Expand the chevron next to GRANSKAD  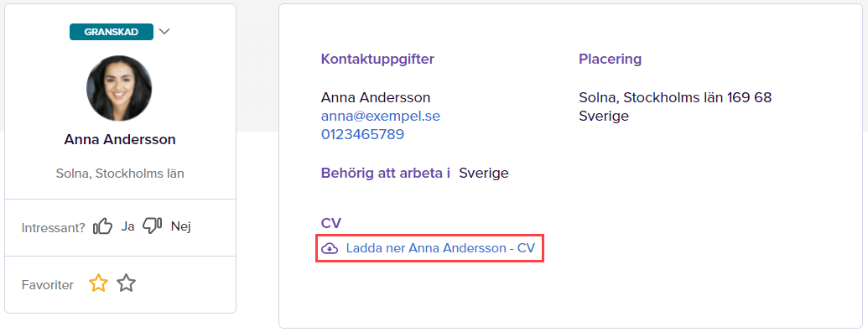click(x=164, y=32)
